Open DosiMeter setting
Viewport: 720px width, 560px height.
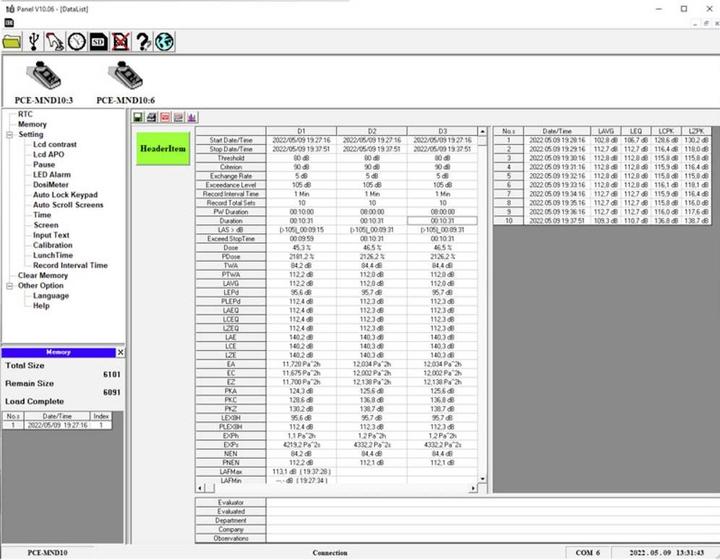tap(51, 185)
